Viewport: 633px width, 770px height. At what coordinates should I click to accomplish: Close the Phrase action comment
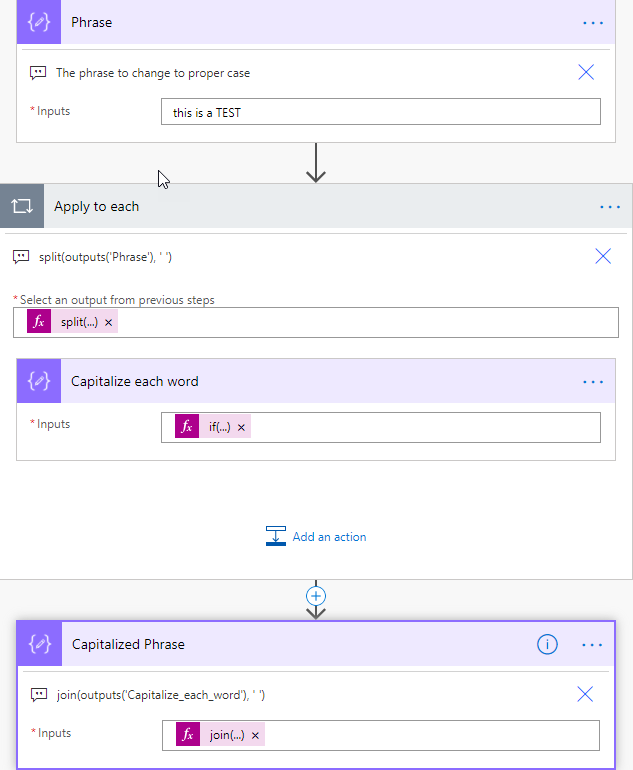[x=586, y=72]
